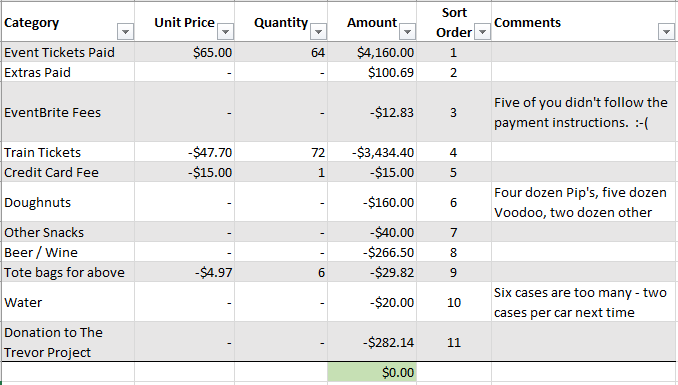Select the Train Tickets quantity 72 cell

(x=281, y=152)
